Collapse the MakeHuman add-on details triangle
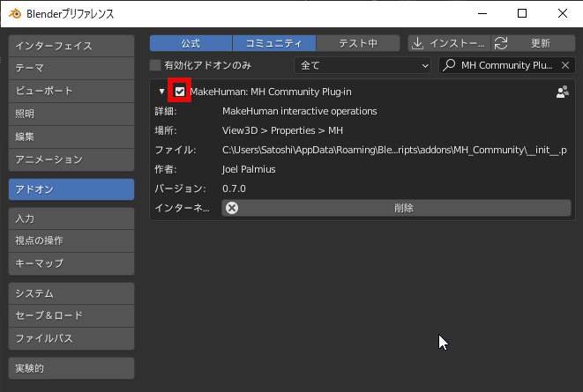 click(161, 92)
